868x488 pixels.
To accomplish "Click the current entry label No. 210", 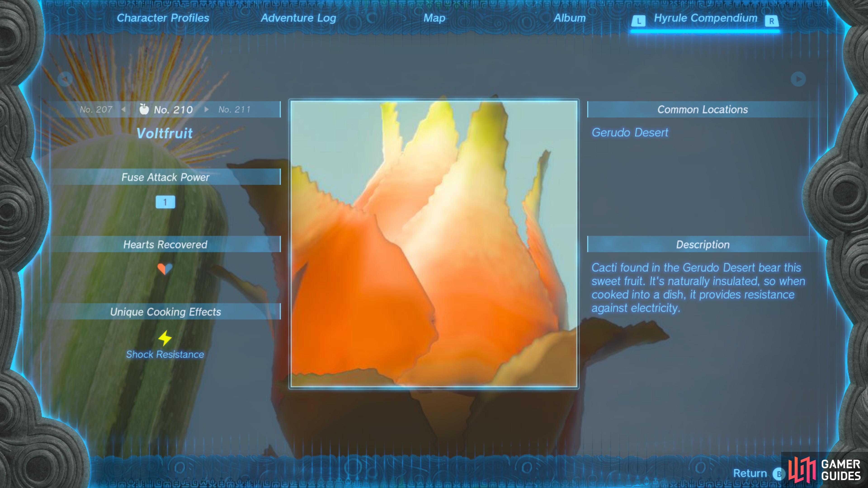I will (173, 110).
